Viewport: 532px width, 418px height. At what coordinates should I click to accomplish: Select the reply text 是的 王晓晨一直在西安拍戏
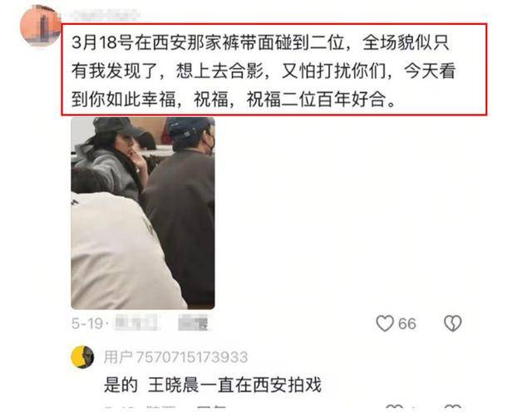point(213,385)
